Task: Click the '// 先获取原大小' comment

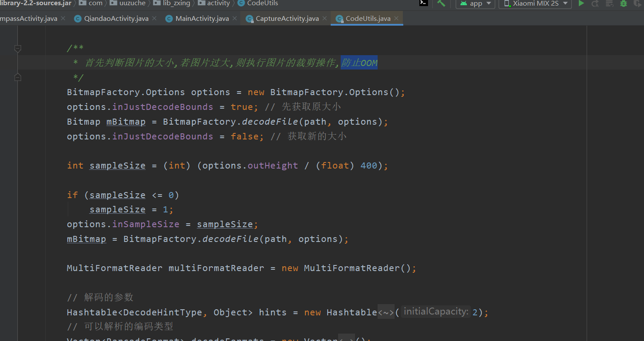Action: click(x=303, y=107)
